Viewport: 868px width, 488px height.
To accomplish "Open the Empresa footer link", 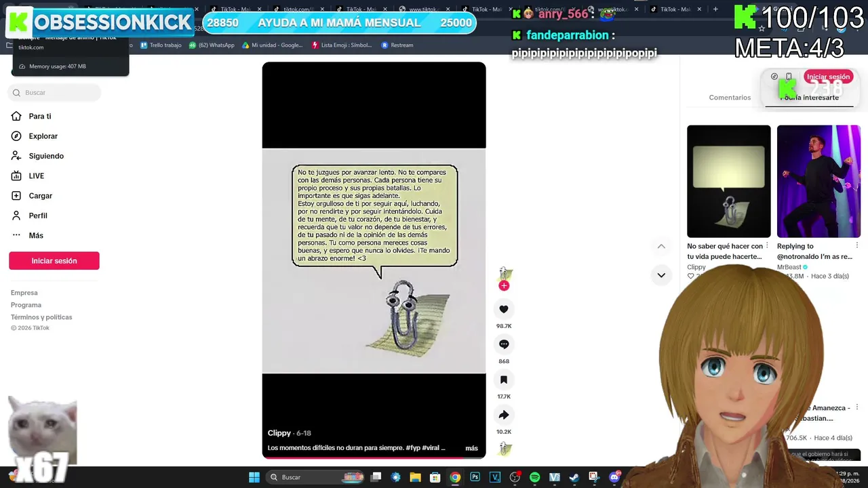I will click(24, 293).
